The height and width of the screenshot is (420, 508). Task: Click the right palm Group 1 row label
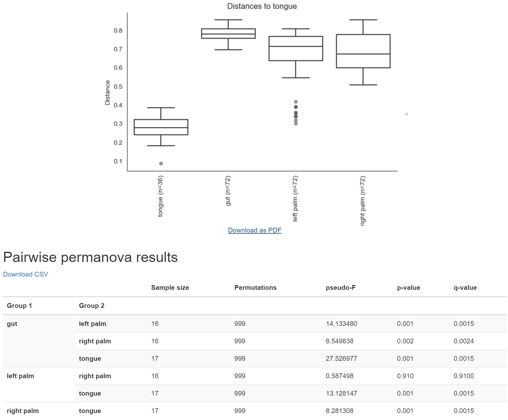tap(23, 411)
